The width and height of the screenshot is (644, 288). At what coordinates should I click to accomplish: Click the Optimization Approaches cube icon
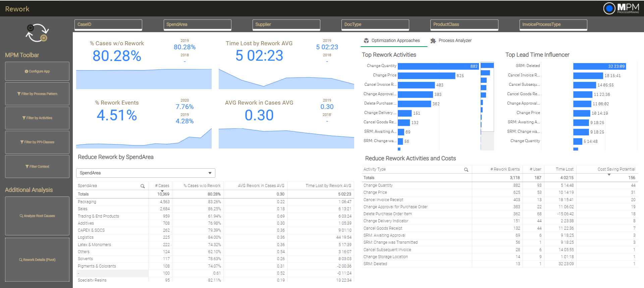[366, 41]
